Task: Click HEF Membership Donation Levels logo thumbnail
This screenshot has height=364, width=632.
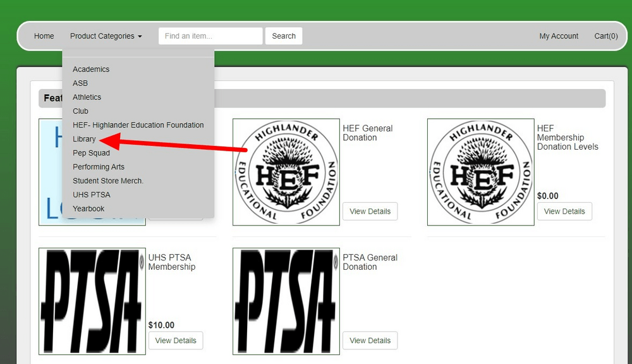Action: click(x=481, y=172)
